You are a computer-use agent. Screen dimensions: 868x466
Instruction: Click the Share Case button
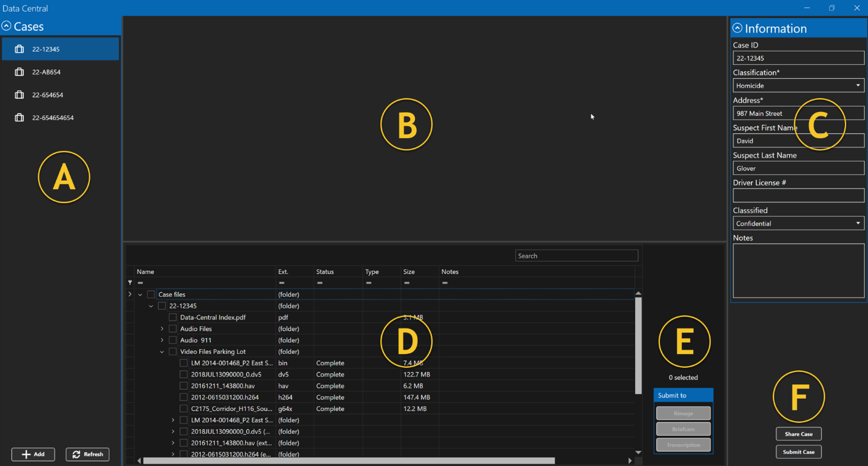(799, 434)
